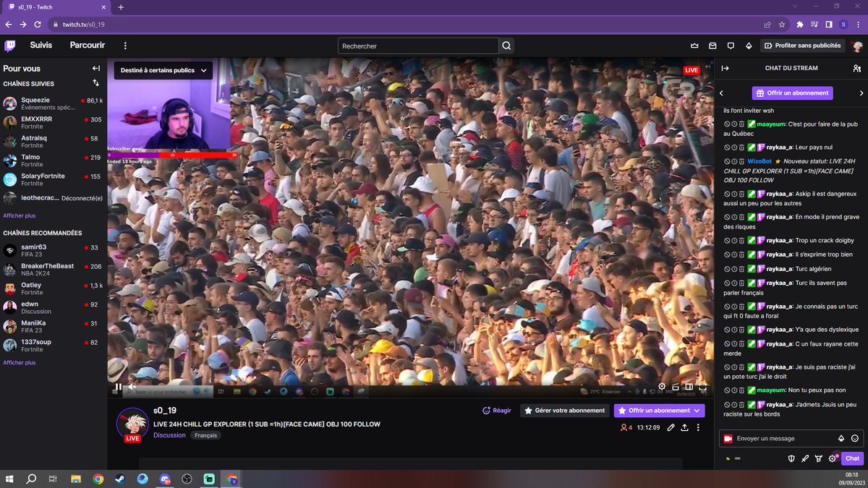Ban maayeum on 'Non tu peux pas non' message

[726, 390]
